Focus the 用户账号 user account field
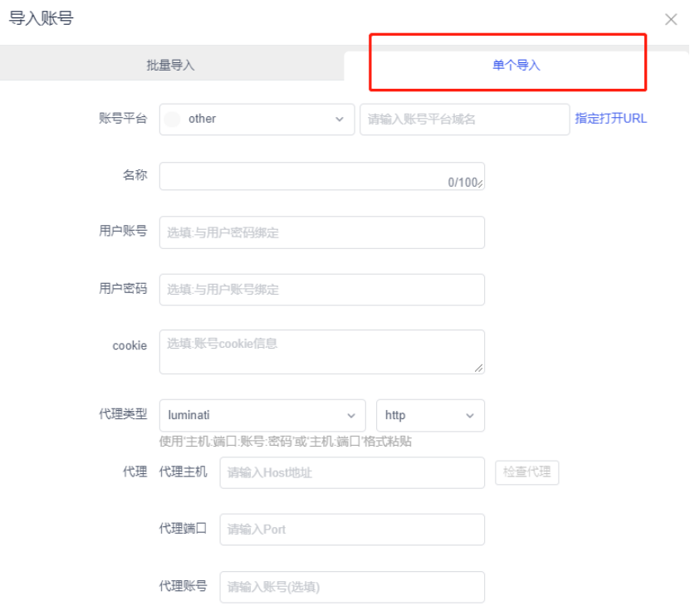Viewport: 690px width, 616px height. click(x=321, y=232)
